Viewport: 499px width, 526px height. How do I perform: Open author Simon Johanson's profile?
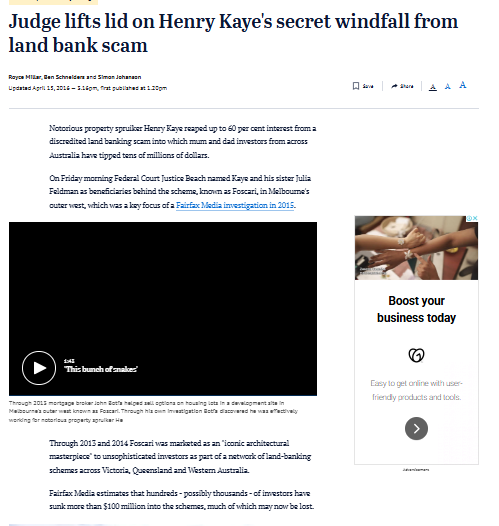pos(119,77)
